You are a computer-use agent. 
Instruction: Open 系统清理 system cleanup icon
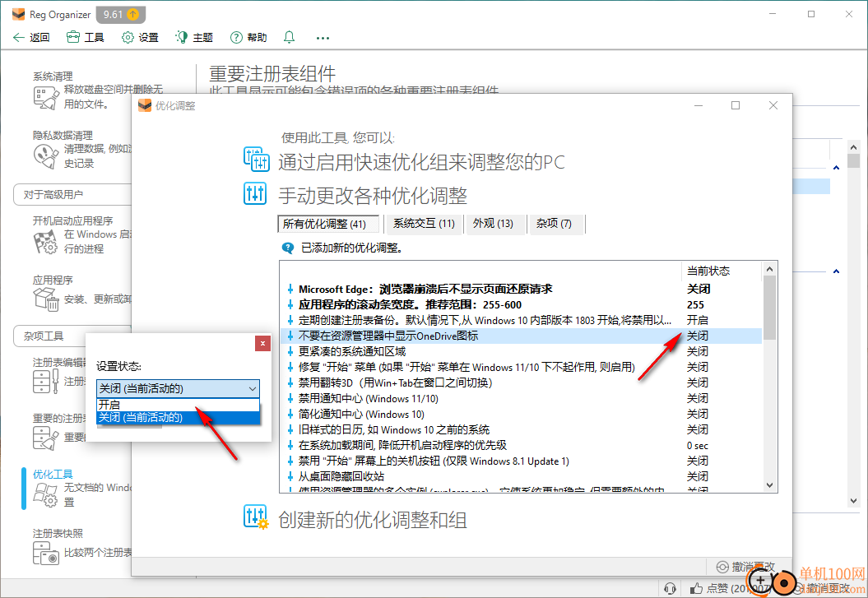coord(46,97)
